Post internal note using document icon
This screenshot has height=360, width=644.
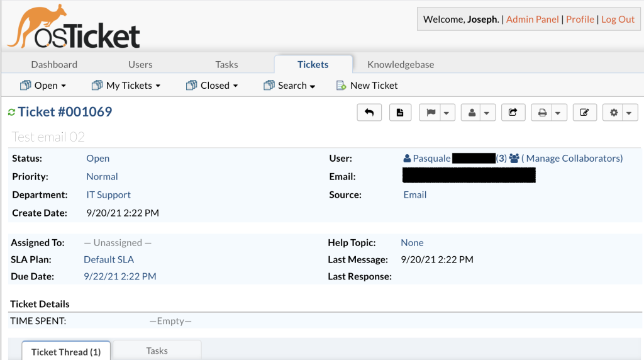400,112
